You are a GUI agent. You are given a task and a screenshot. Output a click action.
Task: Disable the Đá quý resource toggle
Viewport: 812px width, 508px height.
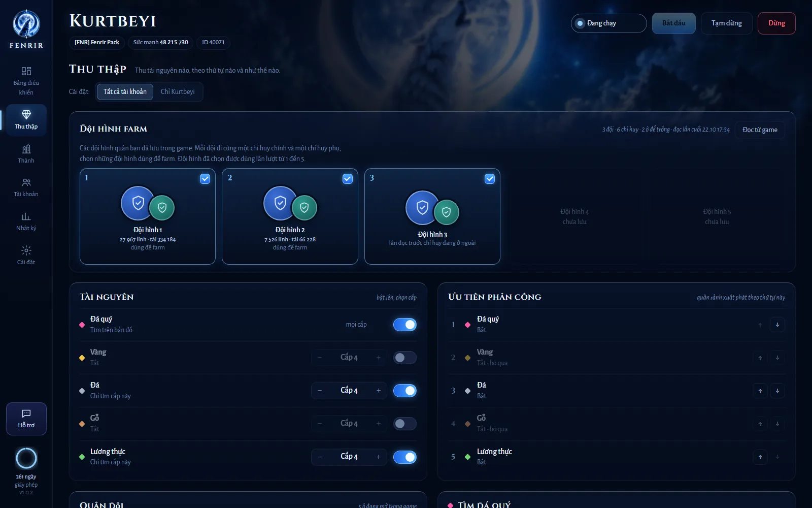click(405, 325)
